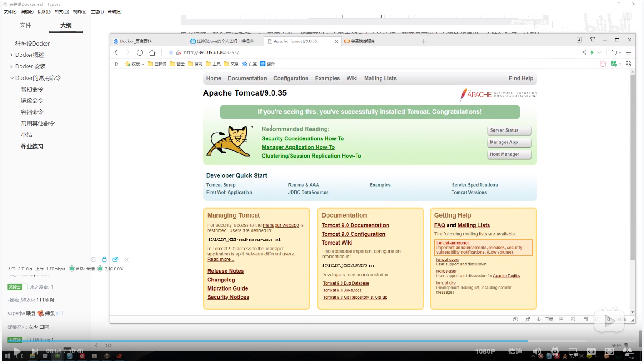The image size is (644, 362).
Task: Change video quality from 1080P
Action: (x=485, y=352)
